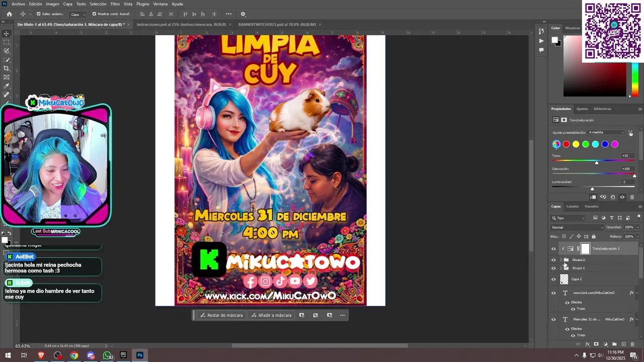
Task: Open Google Chrome from the taskbar
Action: 74,355
